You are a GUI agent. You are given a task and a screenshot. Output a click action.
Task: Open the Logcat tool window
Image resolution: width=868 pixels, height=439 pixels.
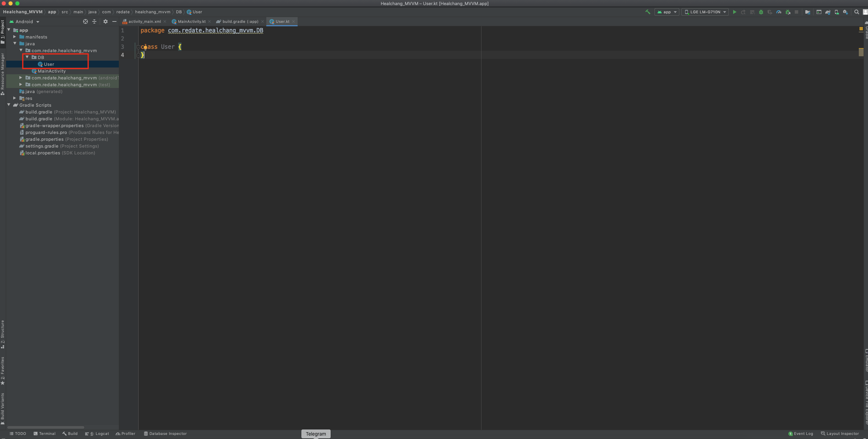coord(97,434)
